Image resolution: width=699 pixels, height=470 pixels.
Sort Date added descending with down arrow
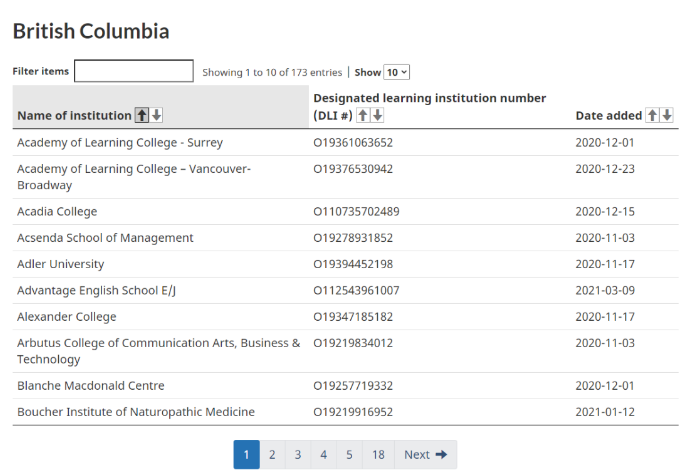pos(667,115)
